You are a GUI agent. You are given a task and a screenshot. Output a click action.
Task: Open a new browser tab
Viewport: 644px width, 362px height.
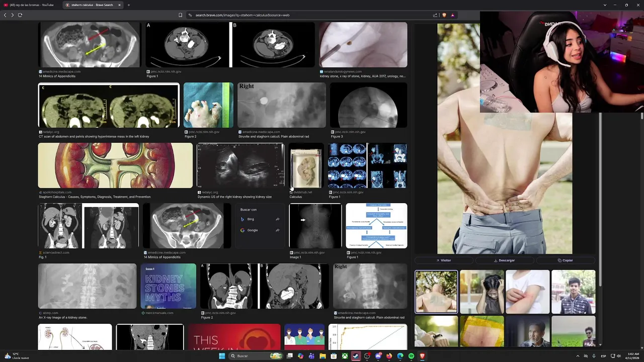128,5
